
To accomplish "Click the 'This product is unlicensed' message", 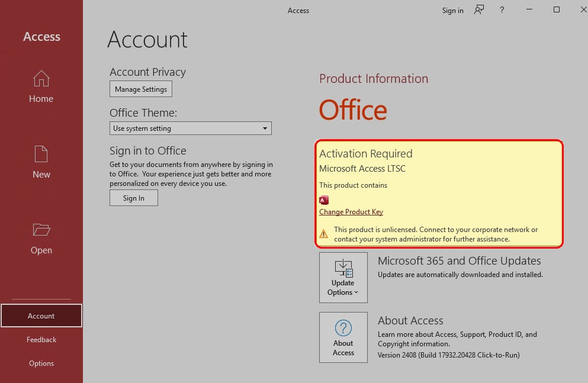I will [436, 234].
